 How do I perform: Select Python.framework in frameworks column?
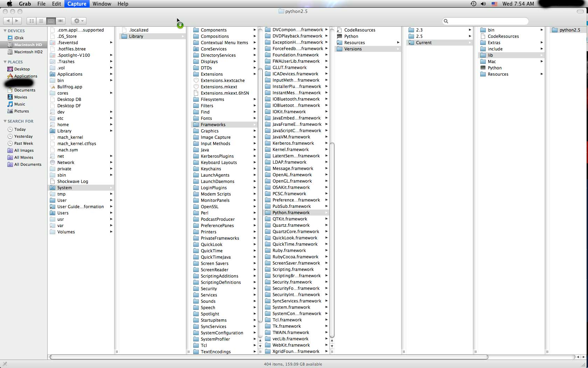point(296,213)
